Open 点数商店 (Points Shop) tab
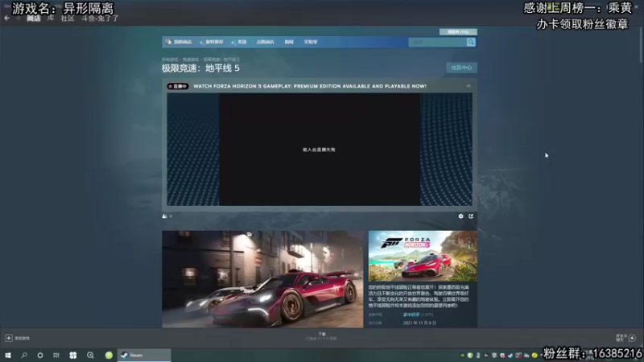The height and width of the screenshot is (362, 644). coord(265,42)
